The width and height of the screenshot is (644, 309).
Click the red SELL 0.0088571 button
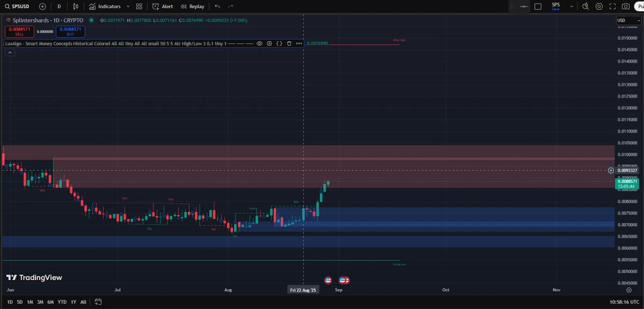[x=20, y=32]
